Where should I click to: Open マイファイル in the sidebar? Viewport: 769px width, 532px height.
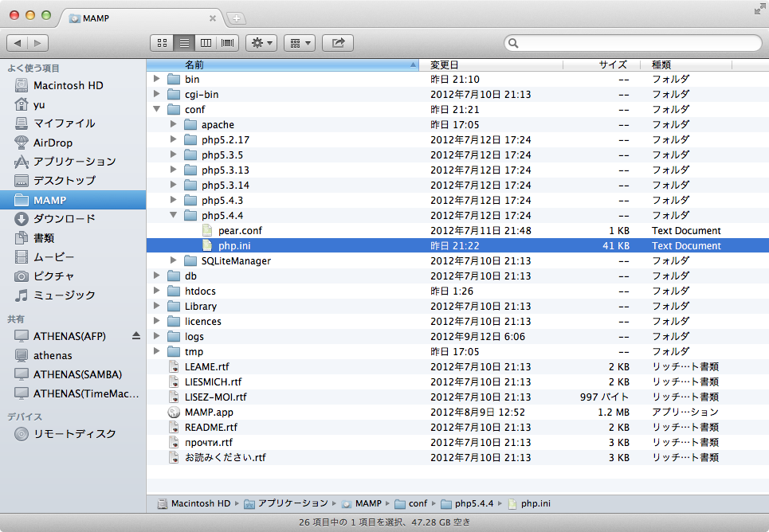73,123
